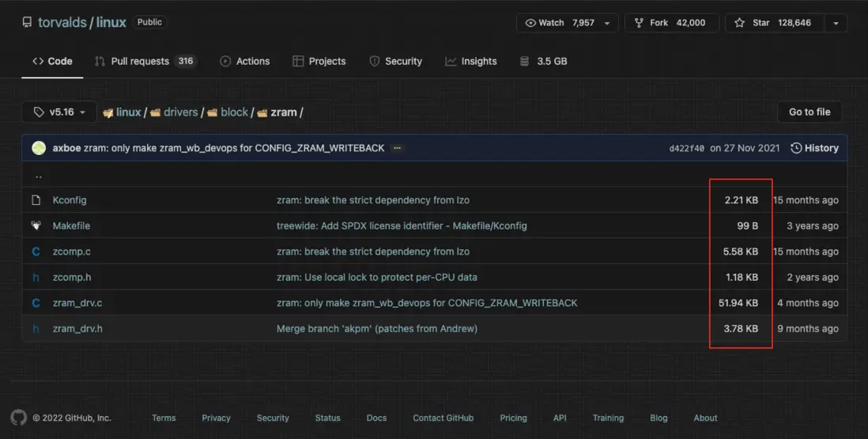Image resolution: width=868 pixels, height=439 pixels.
Task: Open 'treewide: Add SPDX license identifier' commit
Action: point(402,226)
